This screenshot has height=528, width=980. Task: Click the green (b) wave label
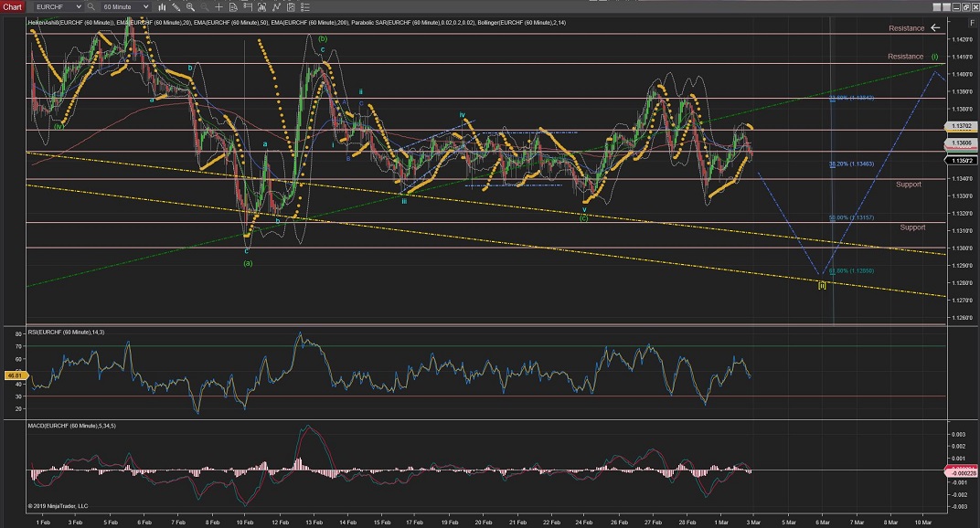323,38
